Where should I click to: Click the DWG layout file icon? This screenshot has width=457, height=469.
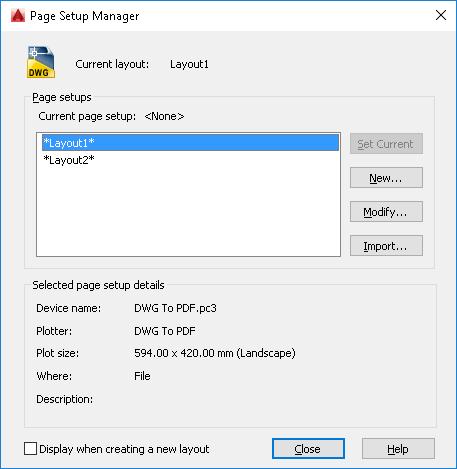(x=41, y=62)
